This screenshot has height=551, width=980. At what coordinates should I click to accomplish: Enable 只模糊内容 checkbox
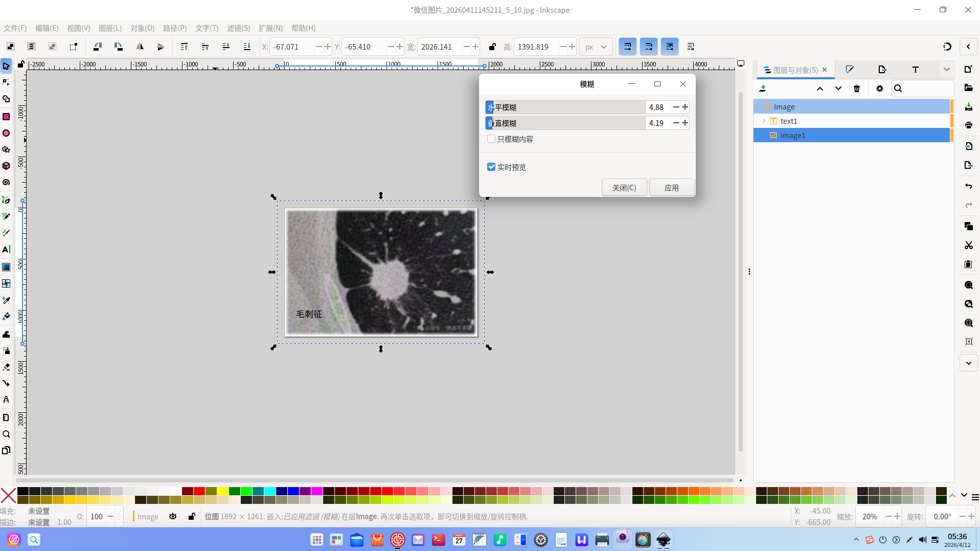tap(491, 139)
